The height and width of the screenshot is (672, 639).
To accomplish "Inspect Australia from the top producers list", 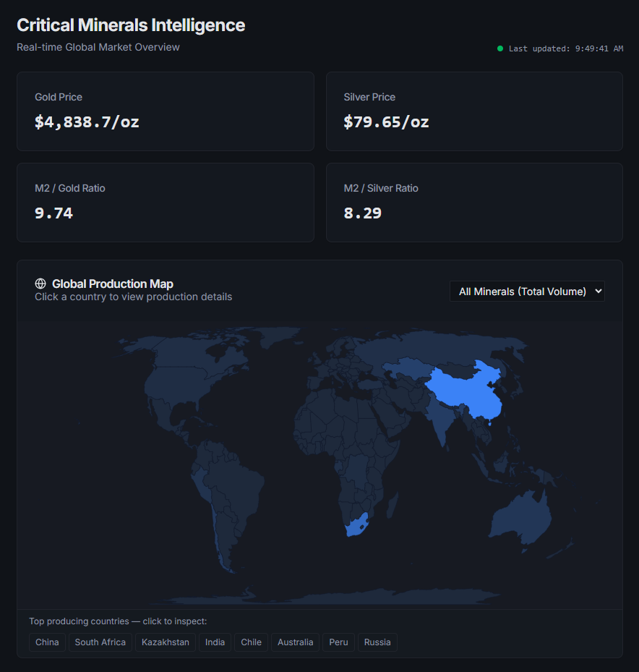I will (296, 642).
